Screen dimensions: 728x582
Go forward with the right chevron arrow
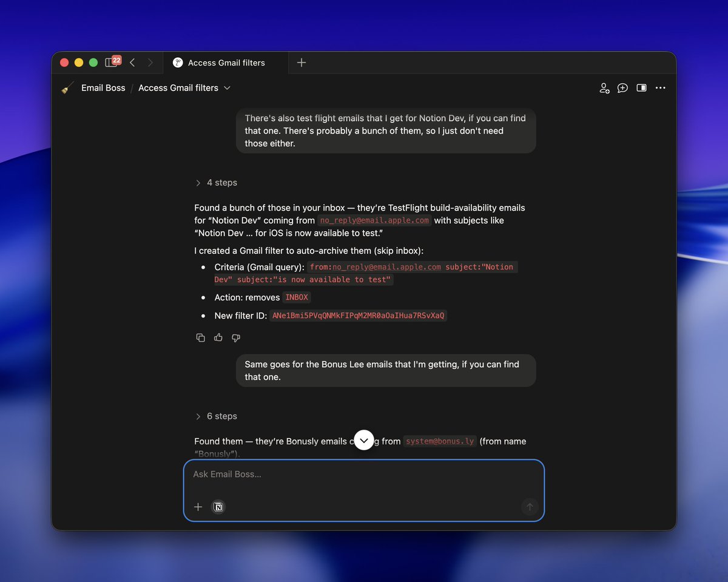(x=150, y=63)
